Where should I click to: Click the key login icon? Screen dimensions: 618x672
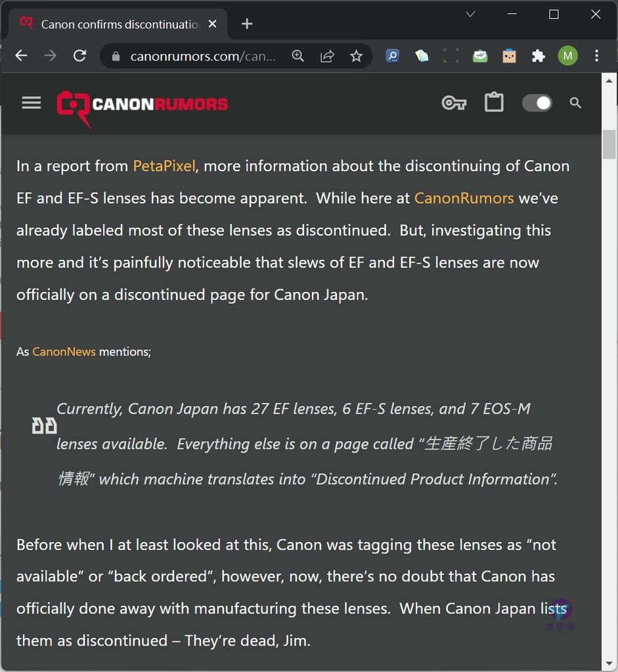[x=454, y=103]
